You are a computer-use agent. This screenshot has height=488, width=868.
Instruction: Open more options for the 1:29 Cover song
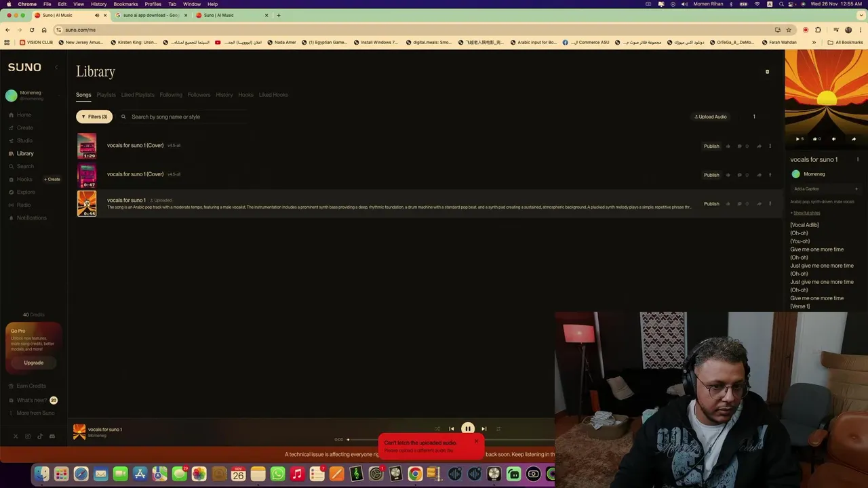tap(770, 146)
